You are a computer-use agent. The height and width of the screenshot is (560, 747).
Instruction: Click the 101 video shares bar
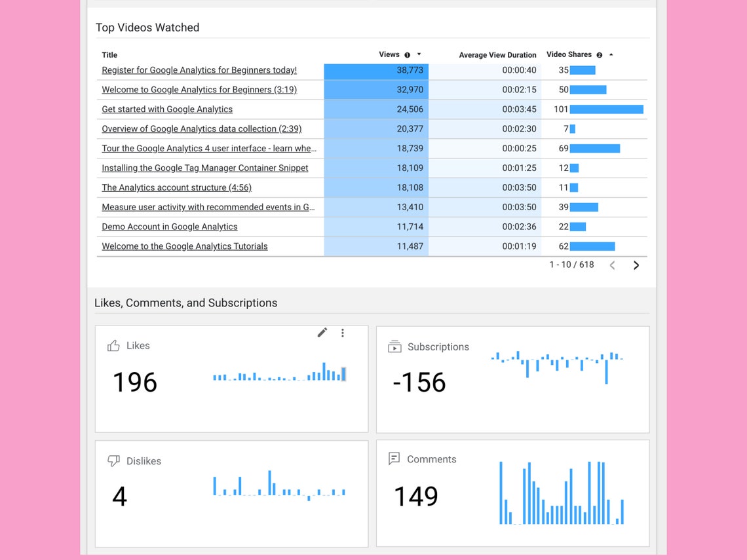pyautogui.click(x=607, y=109)
